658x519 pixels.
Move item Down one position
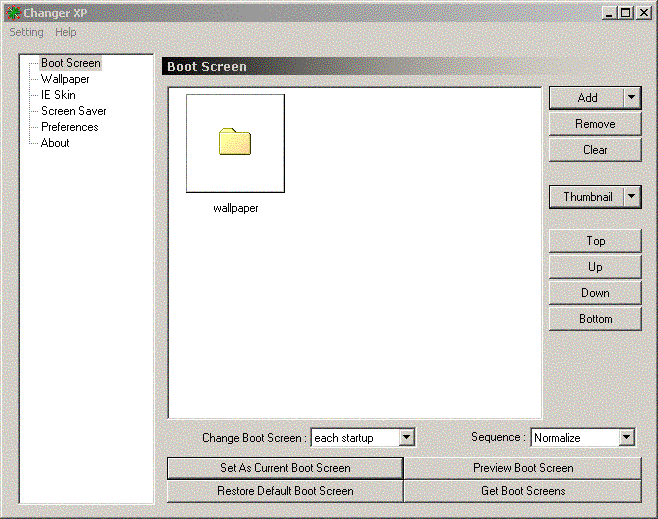[x=595, y=293]
